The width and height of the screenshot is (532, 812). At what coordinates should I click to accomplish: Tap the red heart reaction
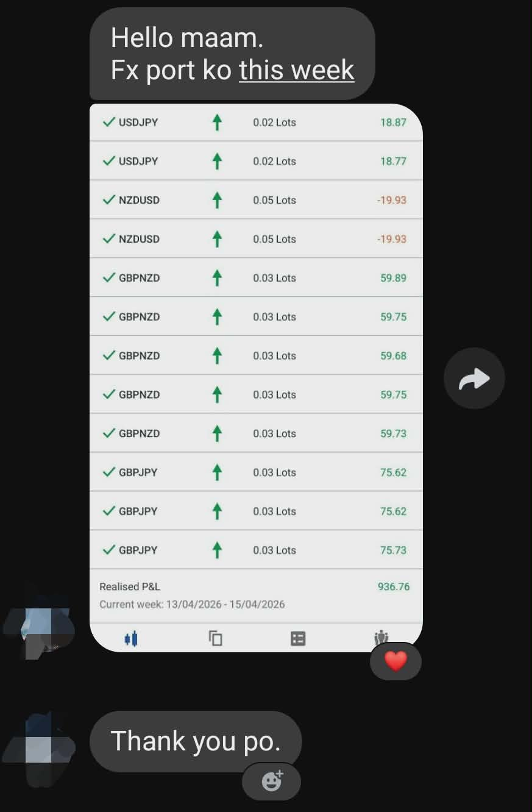[395, 661]
